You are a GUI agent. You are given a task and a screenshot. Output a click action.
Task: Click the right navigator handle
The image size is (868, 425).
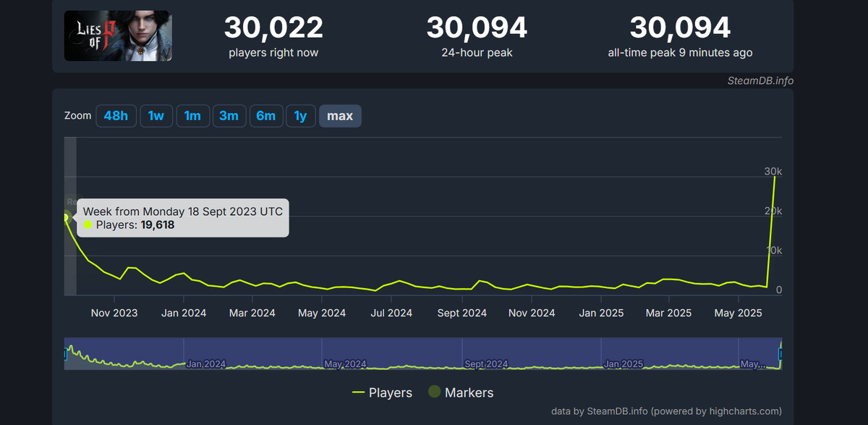pos(780,354)
